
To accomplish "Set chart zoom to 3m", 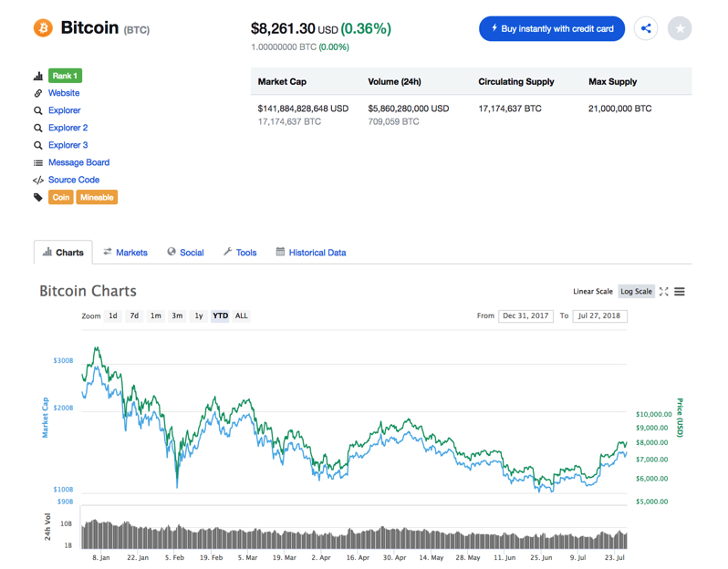I will [177, 316].
